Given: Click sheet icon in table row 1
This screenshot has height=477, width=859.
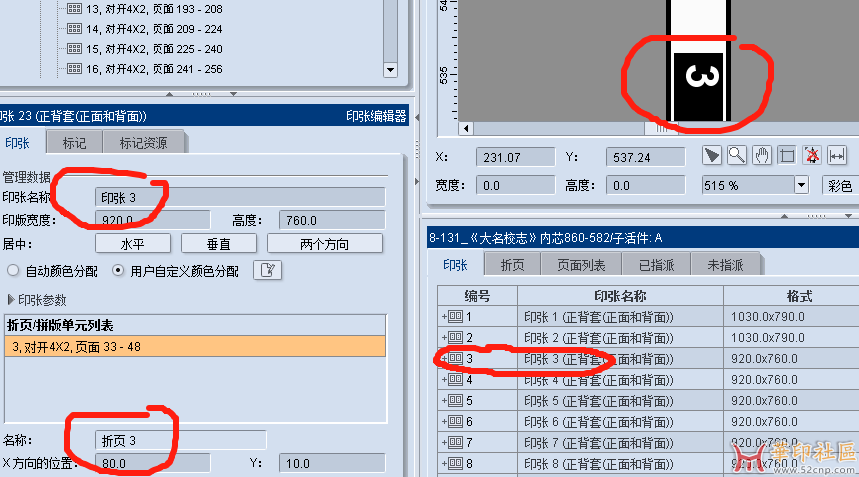Looking at the screenshot, I should point(455,316).
